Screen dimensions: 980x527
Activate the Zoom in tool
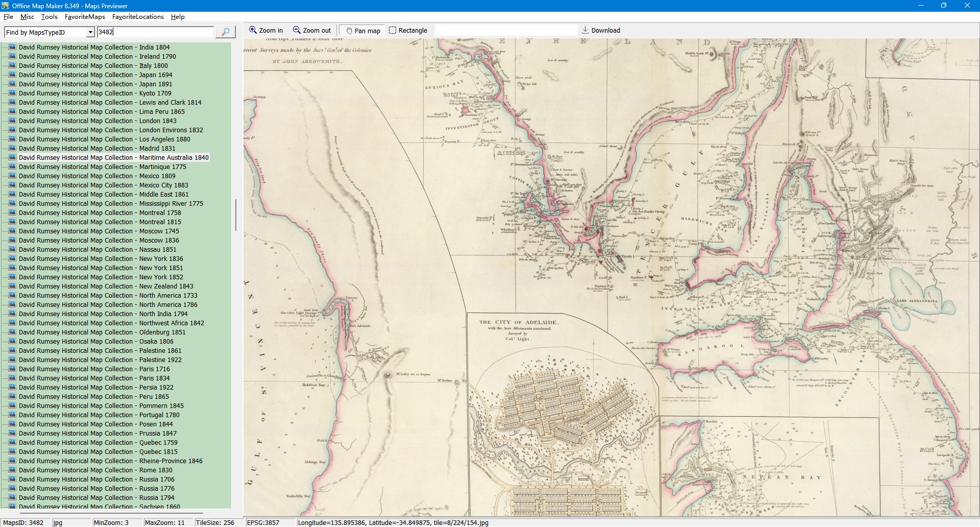click(x=266, y=31)
